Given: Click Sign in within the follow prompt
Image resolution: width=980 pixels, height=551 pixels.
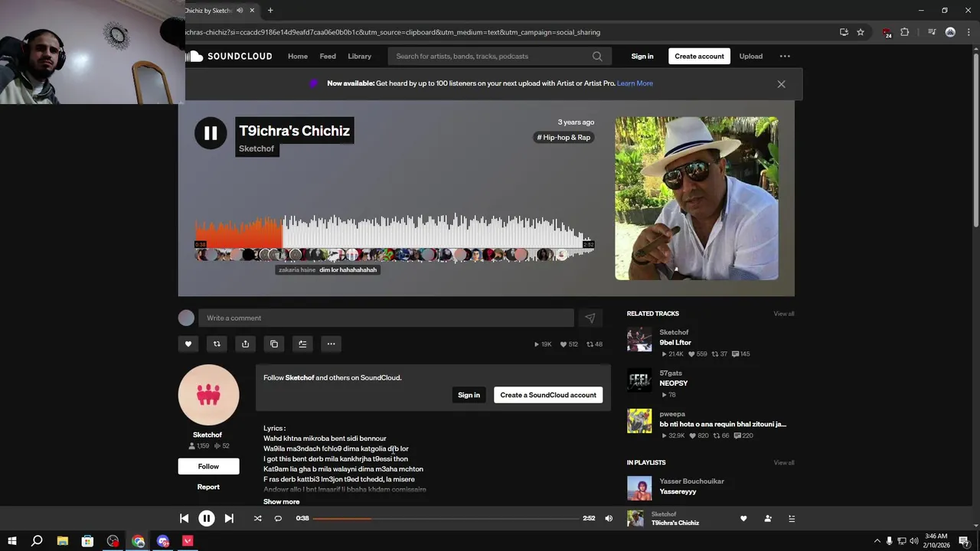Looking at the screenshot, I should (469, 395).
